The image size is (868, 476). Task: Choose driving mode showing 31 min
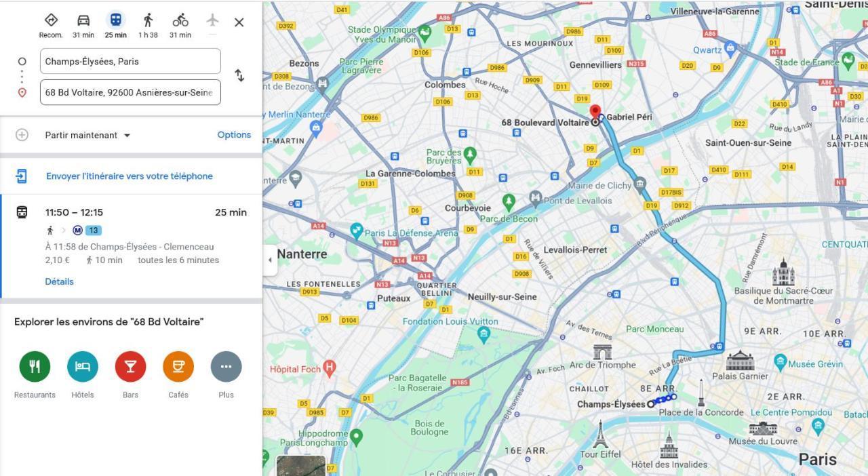83,20
